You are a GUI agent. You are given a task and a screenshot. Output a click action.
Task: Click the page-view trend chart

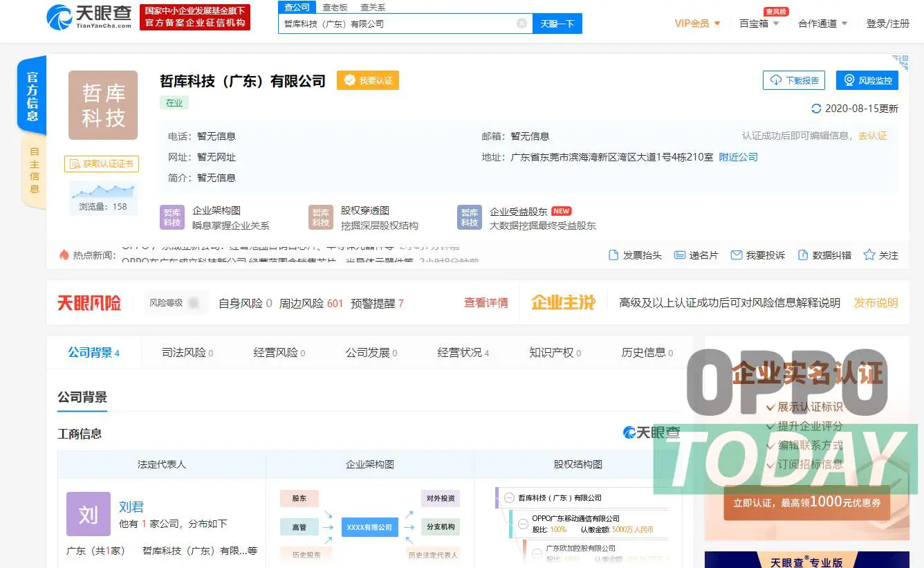(x=103, y=191)
